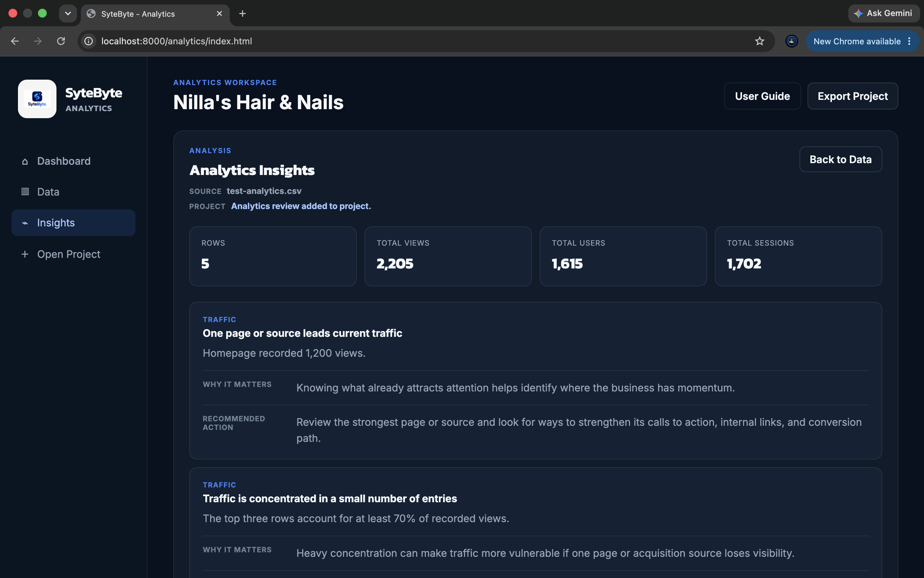Click 'Analytics review added to project.' text

(301, 206)
